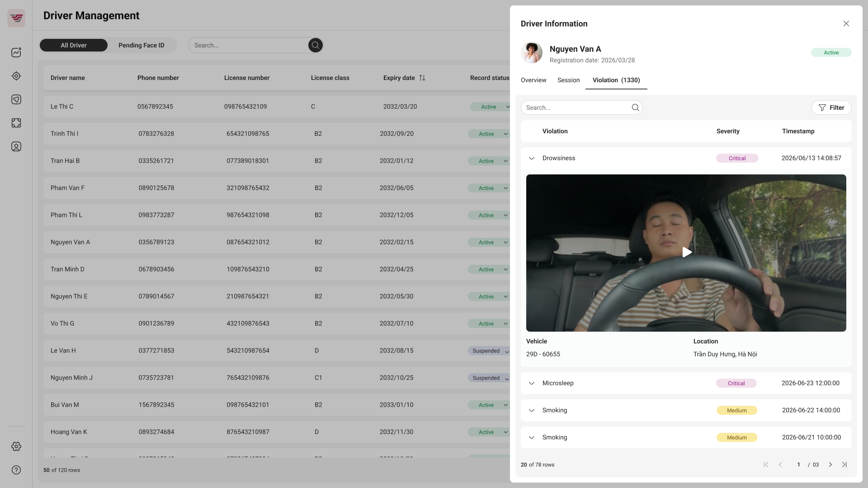The width and height of the screenshot is (868, 488).
Task: Open the help question-mark icon
Action: (x=16, y=470)
